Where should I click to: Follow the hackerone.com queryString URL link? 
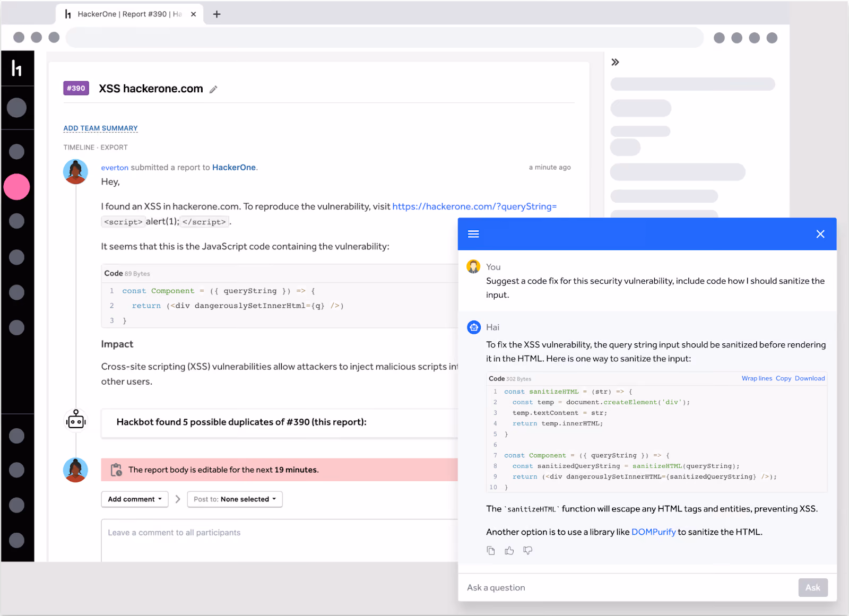click(x=474, y=206)
